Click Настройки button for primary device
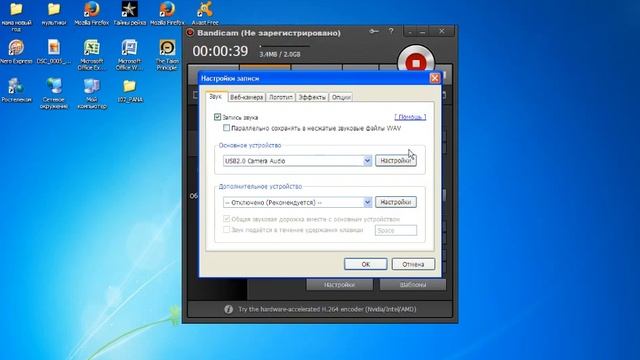The width and height of the screenshot is (640, 360). click(x=396, y=160)
